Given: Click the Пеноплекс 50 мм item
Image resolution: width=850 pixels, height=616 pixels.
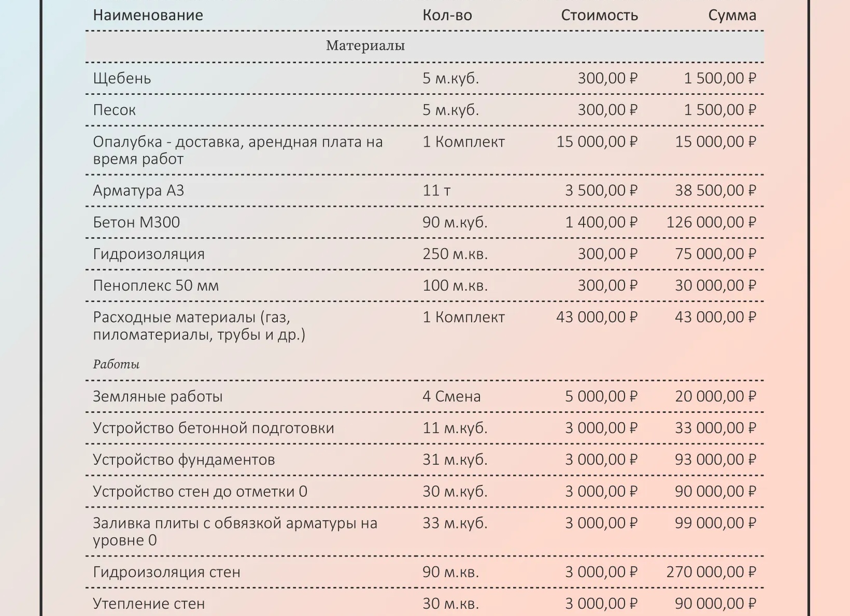Looking at the screenshot, I should coord(156,285).
